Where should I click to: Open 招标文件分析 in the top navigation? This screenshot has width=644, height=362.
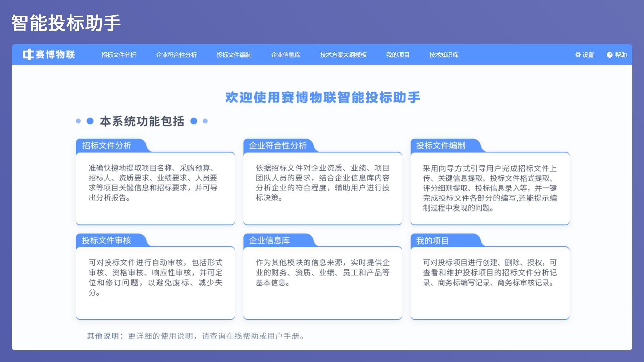[x=119, y=55]
